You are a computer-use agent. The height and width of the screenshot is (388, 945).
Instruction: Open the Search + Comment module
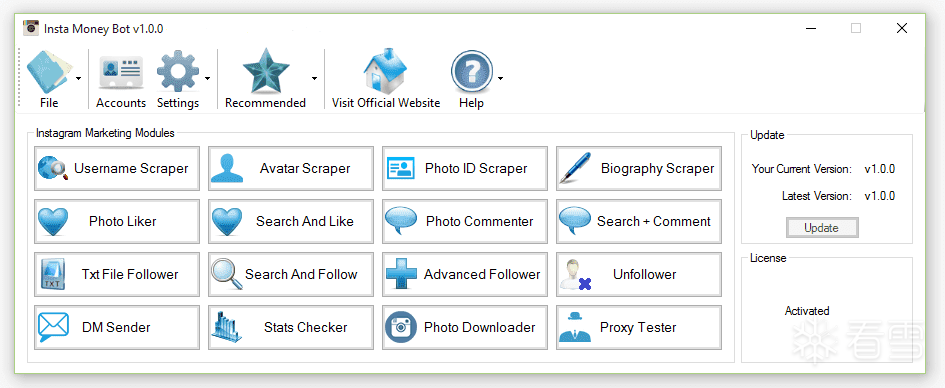click(639, 222)
